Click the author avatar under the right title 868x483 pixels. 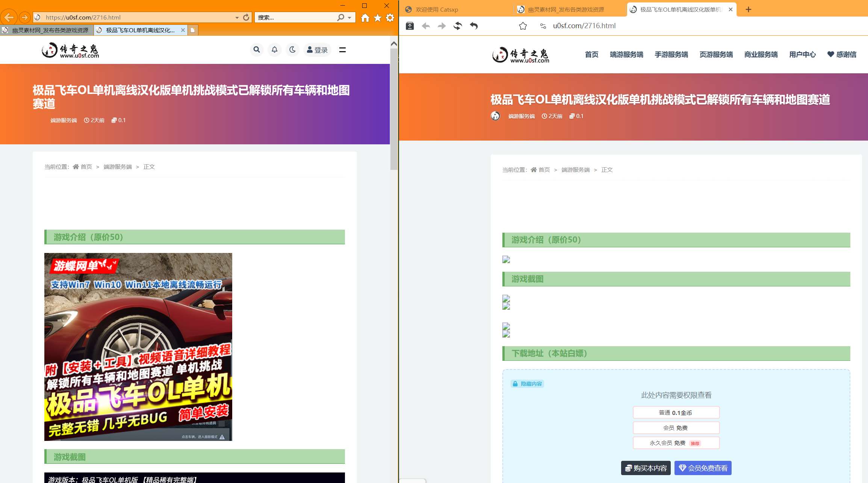[496, 116]
